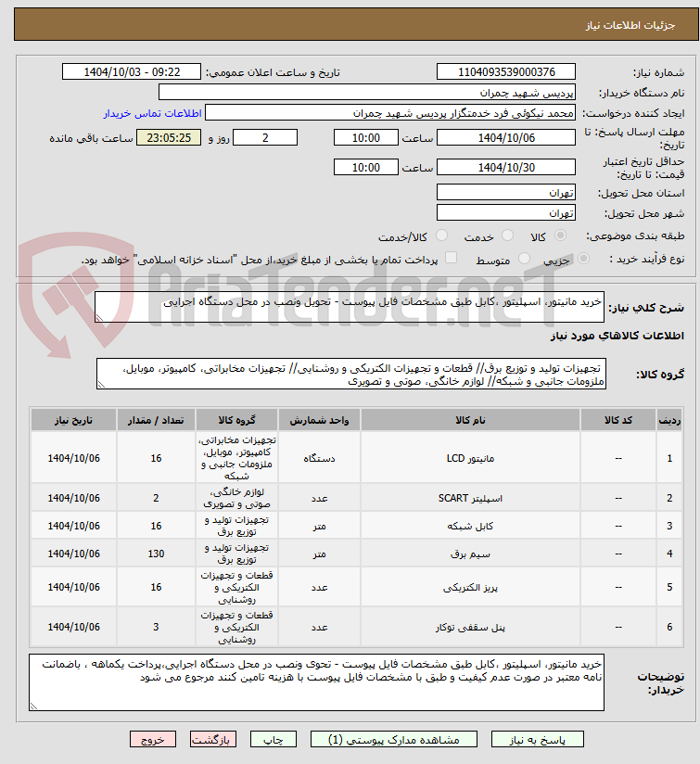
Task: Select the متوسط purchase type radio
Action: (524, 259)
